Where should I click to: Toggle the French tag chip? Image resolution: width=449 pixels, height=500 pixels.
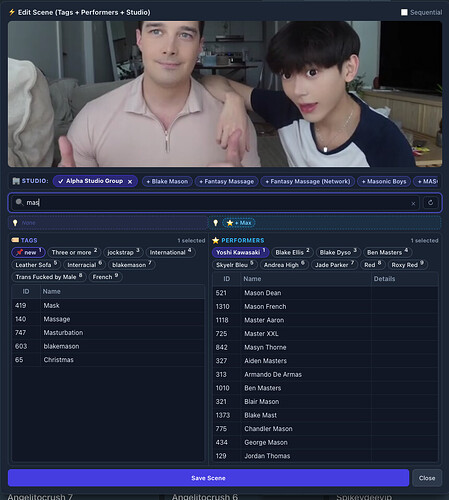(105, 277)
